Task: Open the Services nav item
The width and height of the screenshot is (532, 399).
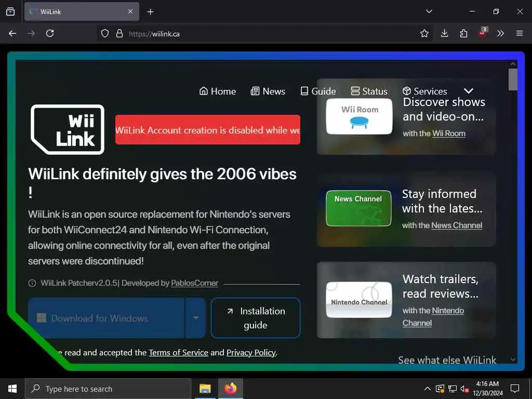Action: 424,91
